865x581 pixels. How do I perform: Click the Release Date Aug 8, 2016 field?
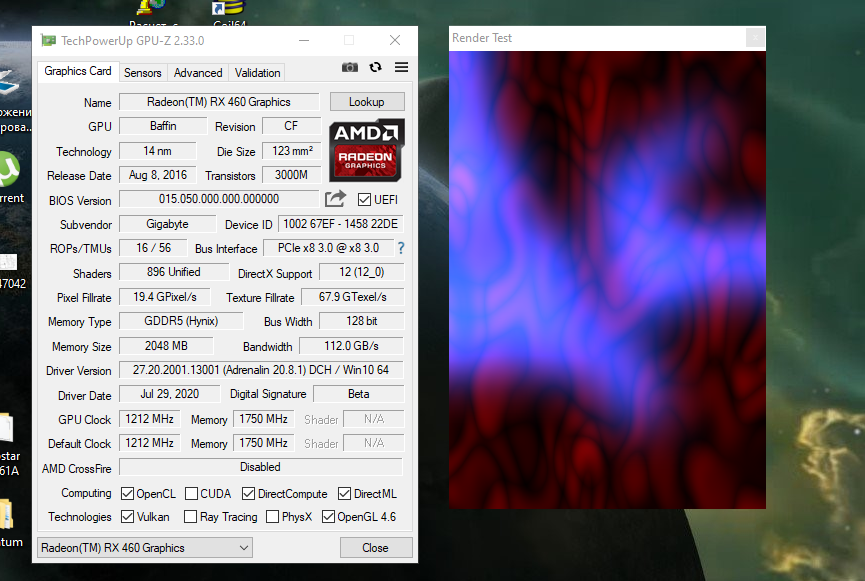point(158,175)
